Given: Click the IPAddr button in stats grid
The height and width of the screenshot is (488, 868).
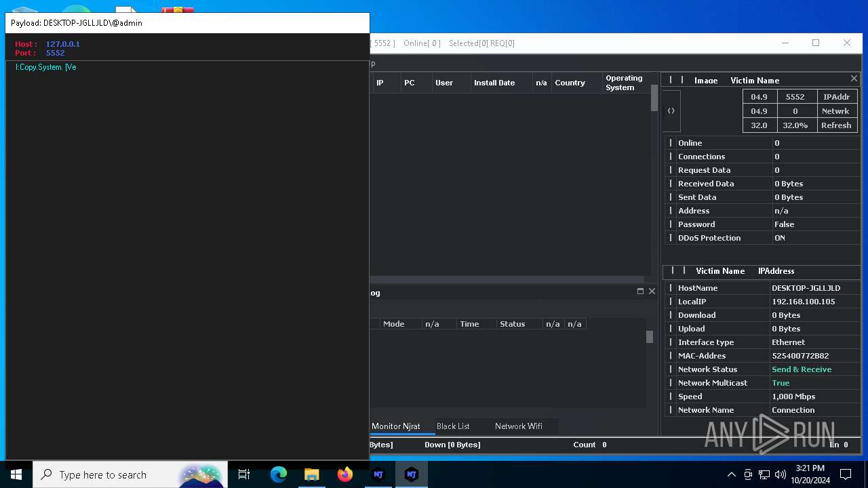Looking at the screenshot, I should (836, 97).
